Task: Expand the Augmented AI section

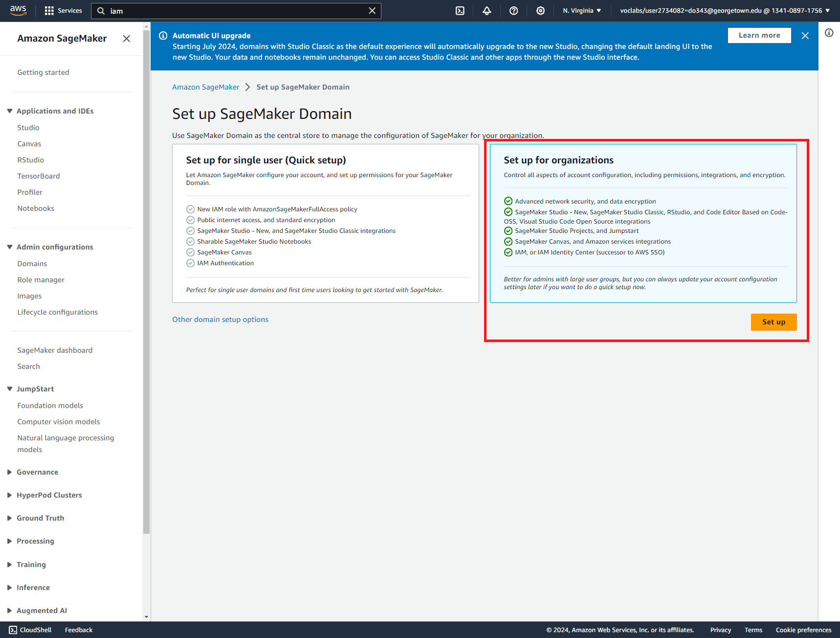Action: (x=10, y=611)
